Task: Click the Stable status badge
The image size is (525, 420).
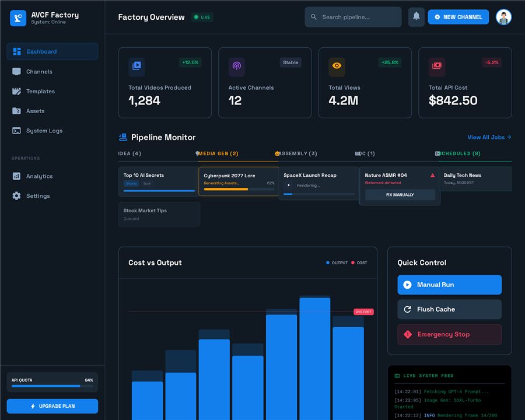Action: click(x=290, y=62)
